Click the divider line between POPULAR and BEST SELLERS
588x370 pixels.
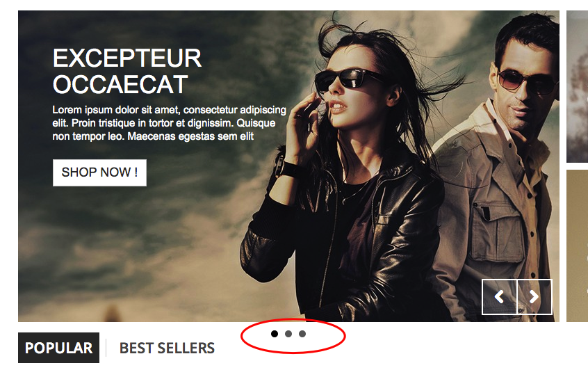tap(106, 348)
